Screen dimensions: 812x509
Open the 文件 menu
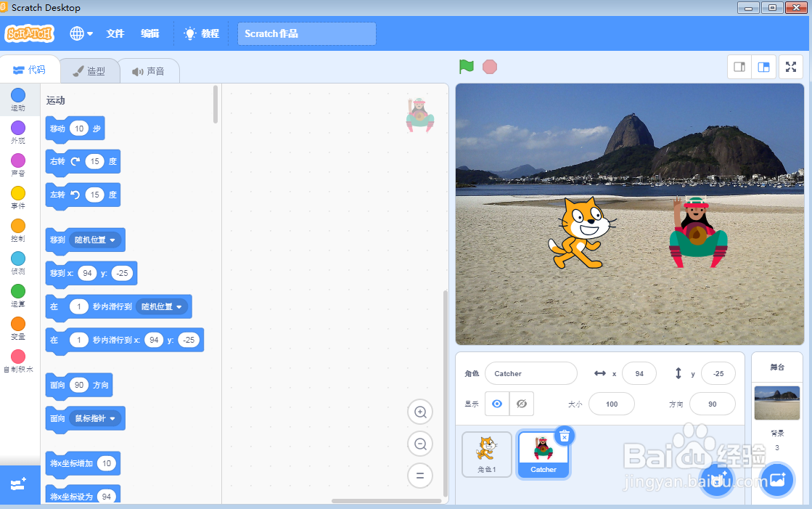coord(115,33)
